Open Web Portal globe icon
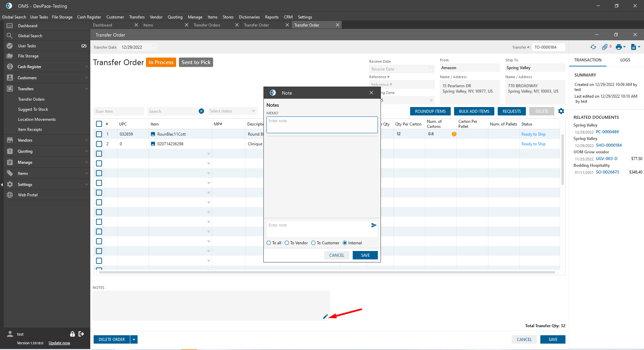644x350 pixels. pyautogui.click(x=10, y=195)
